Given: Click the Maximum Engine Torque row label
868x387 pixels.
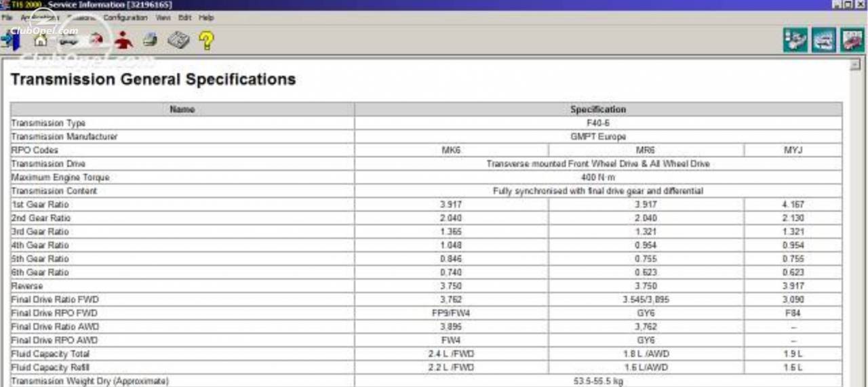Looking at the screenshot, I should (60, 178).
